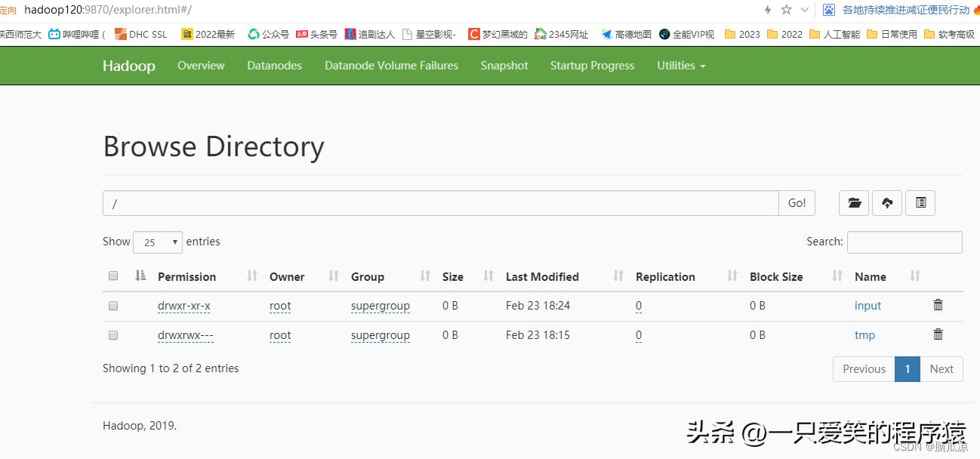Click the trash icon next to input directory

pyautogui.click(x=938, y=305)
